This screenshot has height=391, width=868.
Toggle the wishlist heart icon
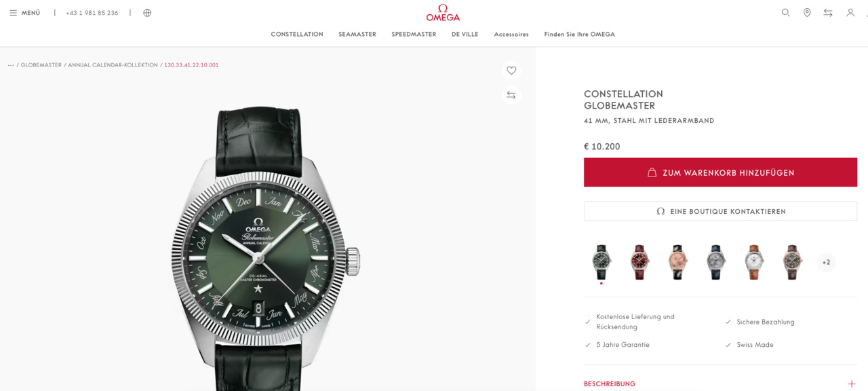(511, 71)
